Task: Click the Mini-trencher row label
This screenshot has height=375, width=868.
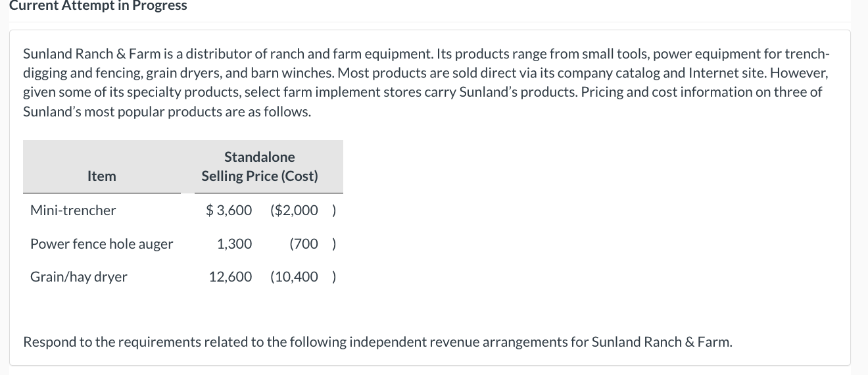Action: click(73, 211)
